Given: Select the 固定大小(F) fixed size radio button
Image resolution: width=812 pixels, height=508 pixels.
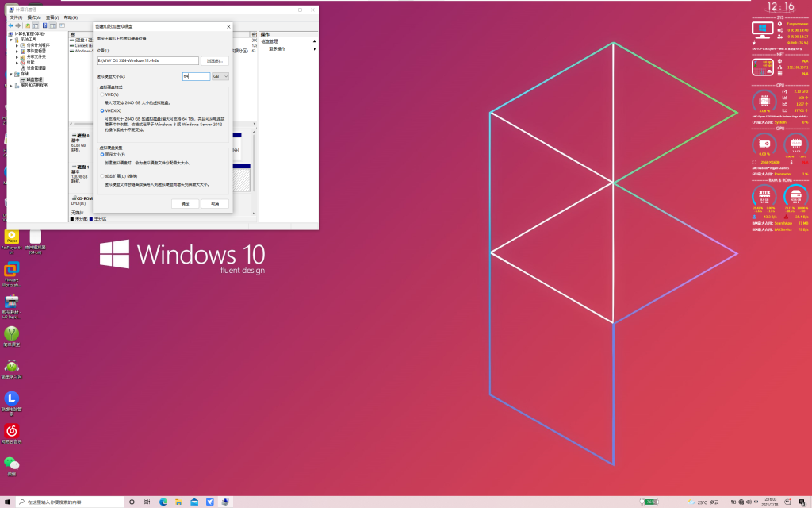Looking at the screenshot, I should (102, 155).
